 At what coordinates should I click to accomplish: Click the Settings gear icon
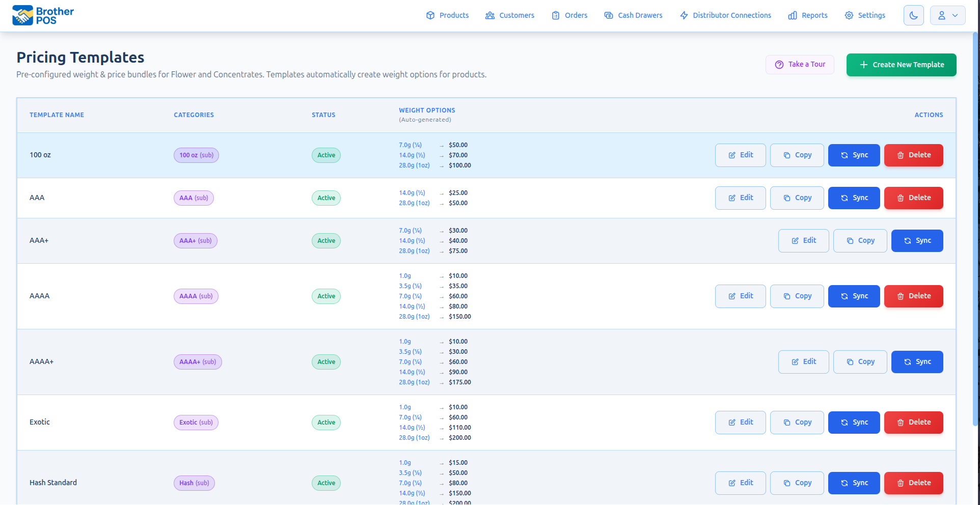(x=849, y=15)
